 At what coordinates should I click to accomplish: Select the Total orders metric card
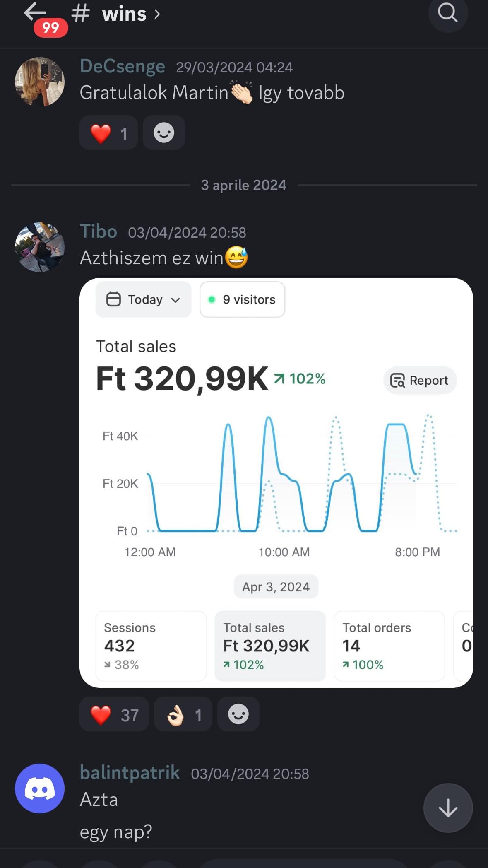pos(389,646)
